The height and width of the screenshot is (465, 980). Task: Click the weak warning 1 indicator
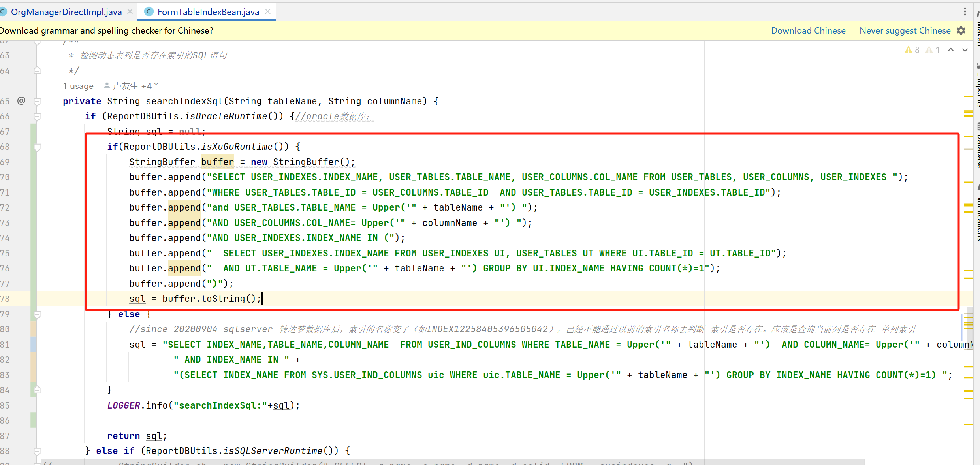point(933,50)
